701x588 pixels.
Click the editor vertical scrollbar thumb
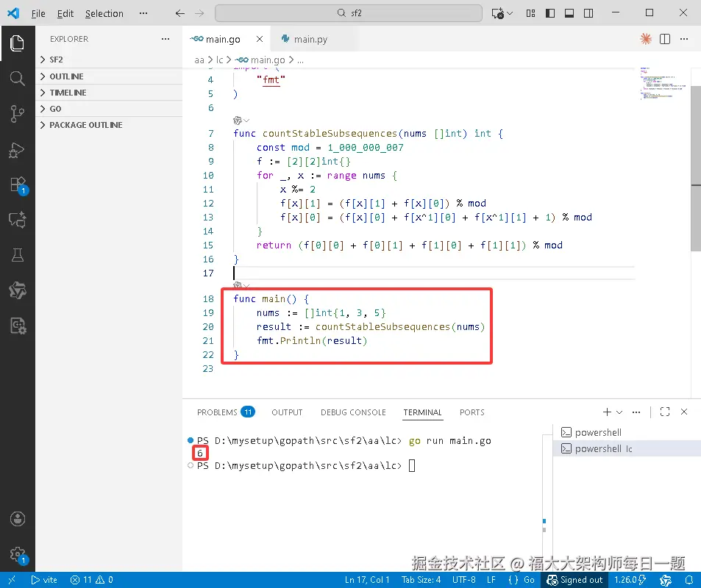click(696, 169)
